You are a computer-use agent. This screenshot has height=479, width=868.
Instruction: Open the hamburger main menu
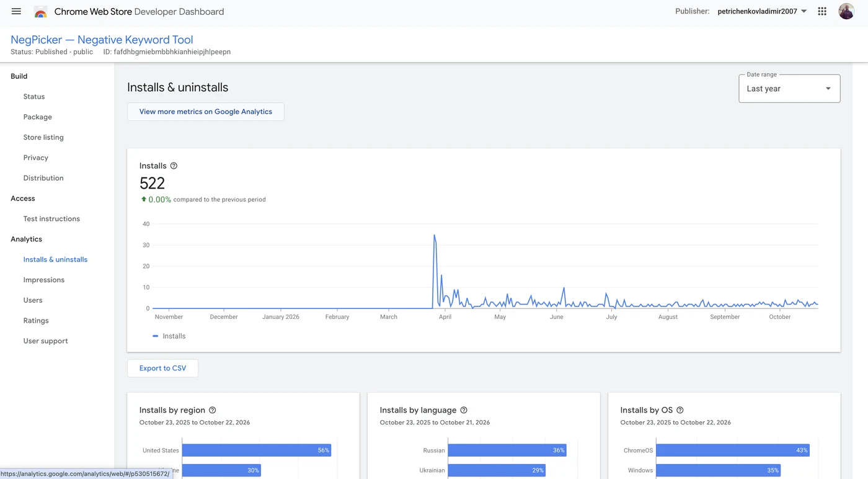click(x=16, y=11)
